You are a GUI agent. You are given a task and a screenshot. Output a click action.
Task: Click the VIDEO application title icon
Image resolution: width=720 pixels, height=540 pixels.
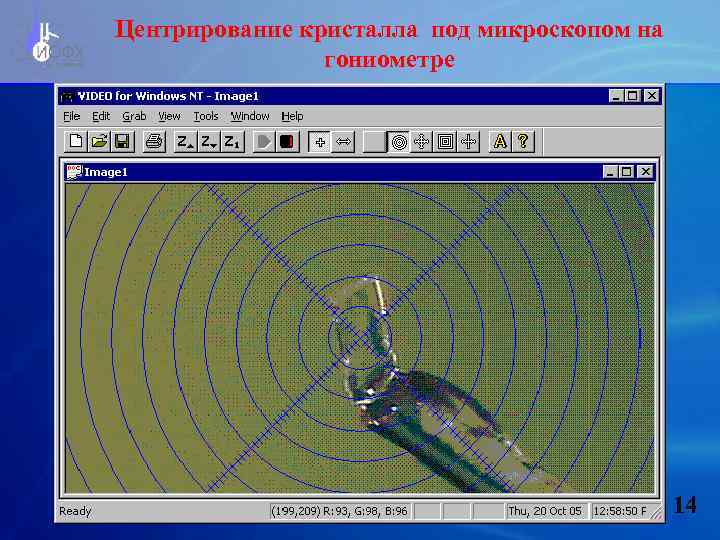[x=68, y=96]
